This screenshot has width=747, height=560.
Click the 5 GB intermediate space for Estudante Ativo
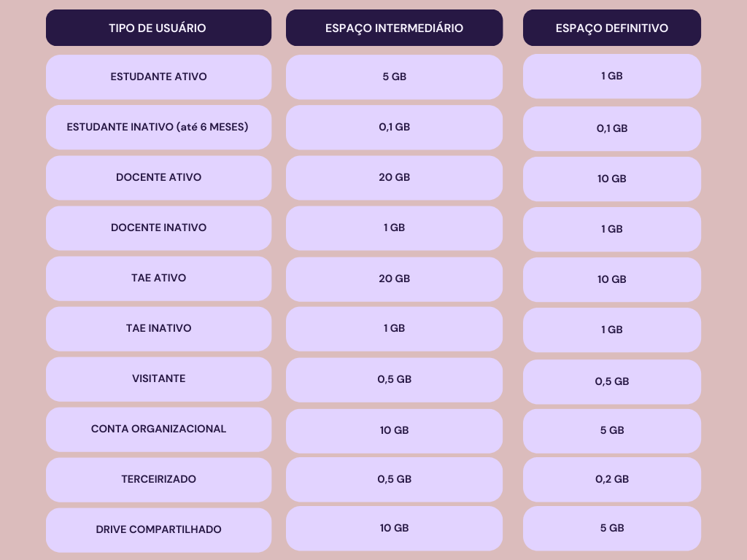click(x=394, y=77)
